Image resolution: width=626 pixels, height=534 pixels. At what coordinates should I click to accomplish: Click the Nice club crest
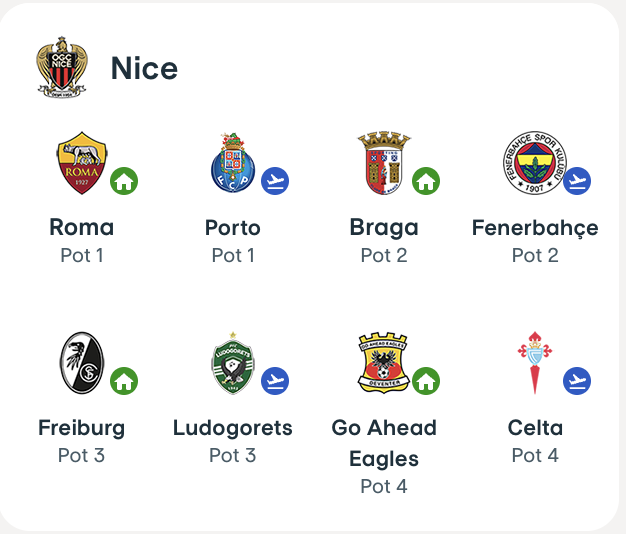point(62,68)
